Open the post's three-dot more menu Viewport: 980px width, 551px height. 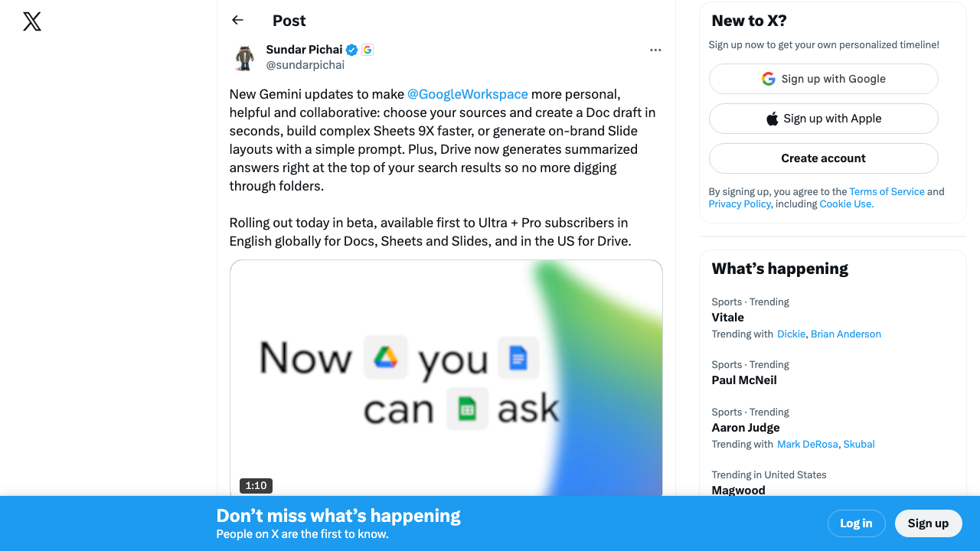655,50
